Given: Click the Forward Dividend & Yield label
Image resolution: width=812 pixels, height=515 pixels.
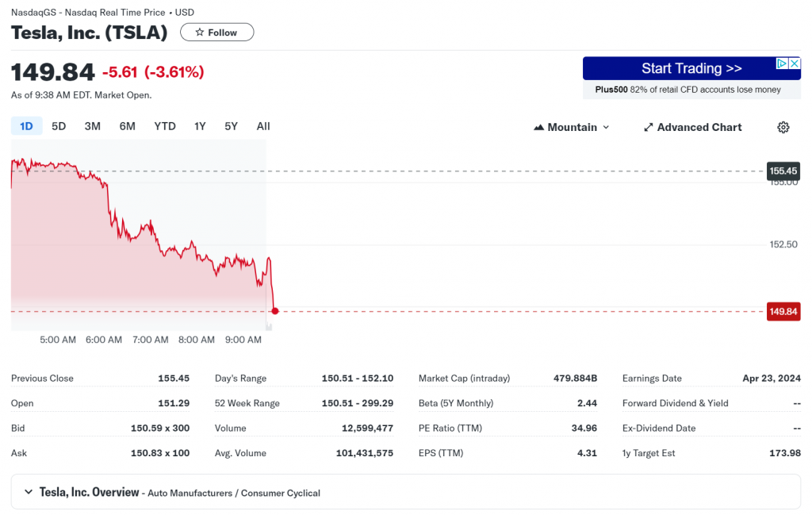Looking at the screenshot, I should [x=675, y=403].
